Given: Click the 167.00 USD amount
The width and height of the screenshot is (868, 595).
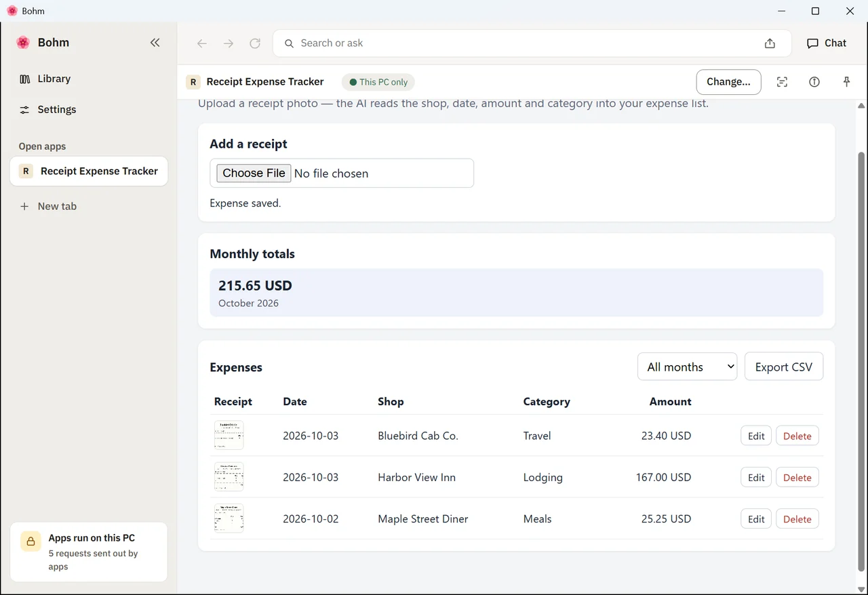Looking at the screenshot, I should point(663,477).
